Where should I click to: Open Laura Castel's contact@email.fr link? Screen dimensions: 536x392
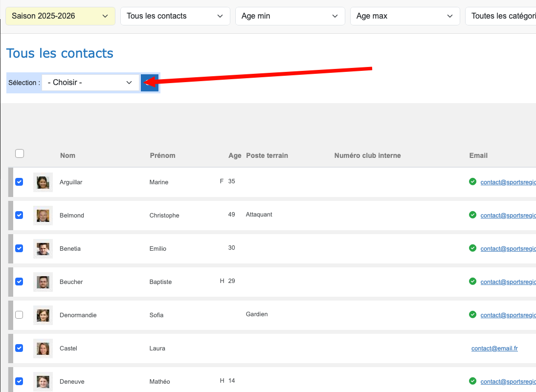494,348
